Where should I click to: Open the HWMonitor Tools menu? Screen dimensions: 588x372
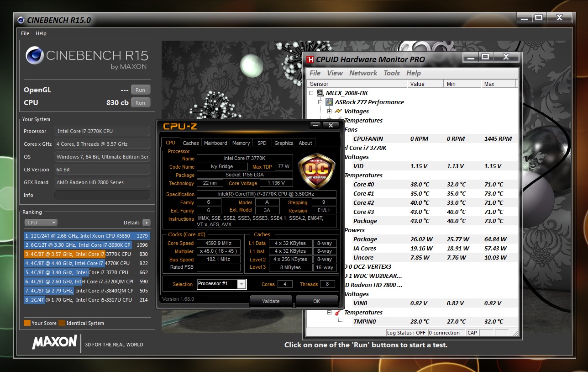392,73
